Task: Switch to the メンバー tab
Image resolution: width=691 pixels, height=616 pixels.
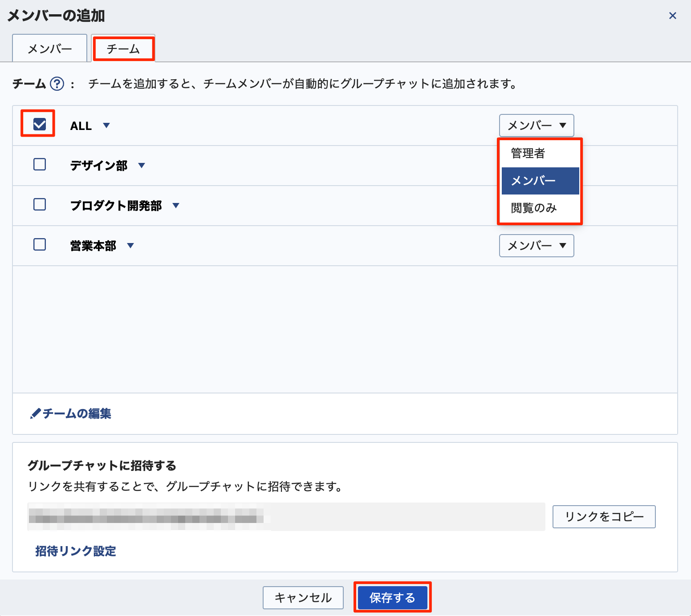Action: 50,49
